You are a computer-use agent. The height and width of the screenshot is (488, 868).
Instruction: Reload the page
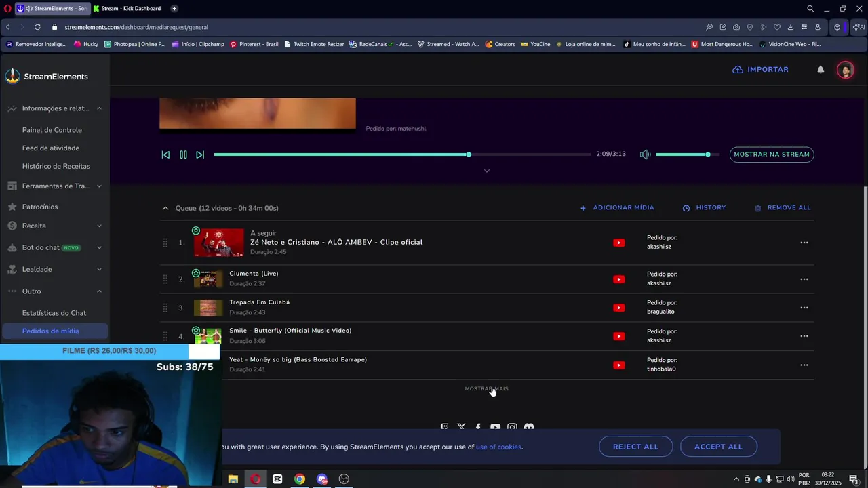[x=37, y=27]
